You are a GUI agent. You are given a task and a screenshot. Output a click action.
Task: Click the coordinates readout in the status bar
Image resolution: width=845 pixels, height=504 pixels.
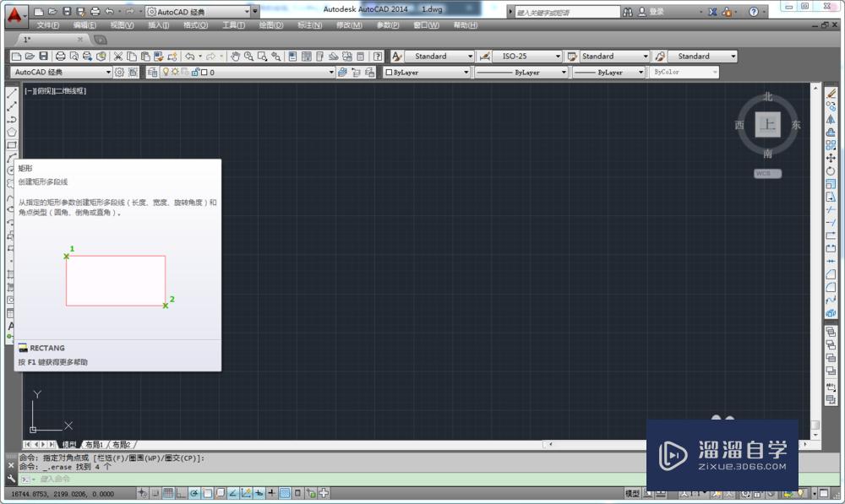click(63, 493)
